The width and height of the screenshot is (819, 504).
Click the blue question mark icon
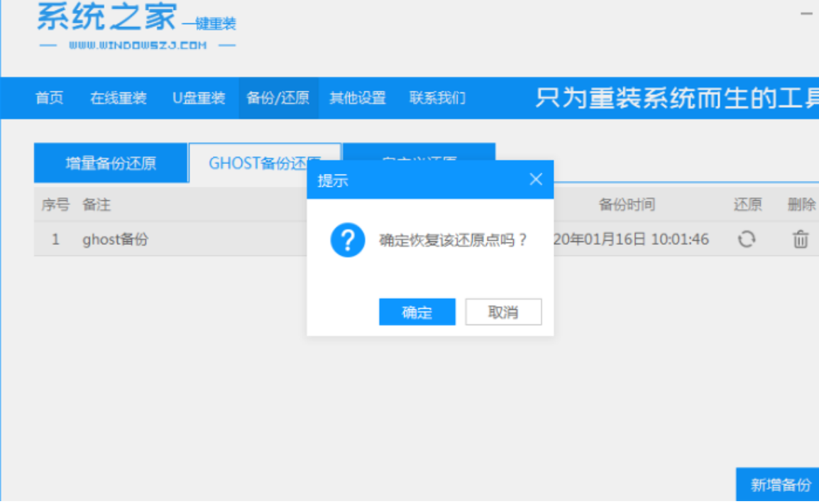pyautogui.click(x=348, y=240)
